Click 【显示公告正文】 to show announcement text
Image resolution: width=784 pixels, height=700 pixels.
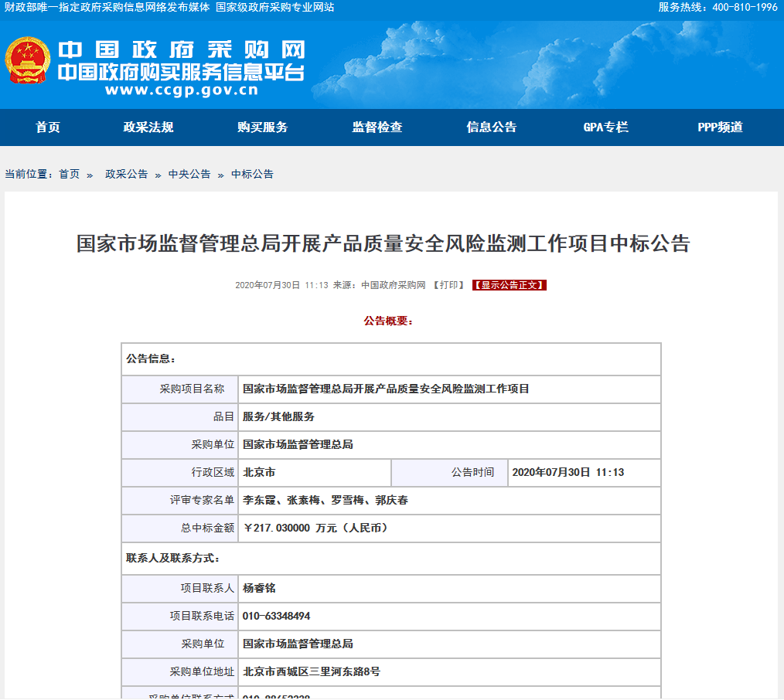pos(508,284)
